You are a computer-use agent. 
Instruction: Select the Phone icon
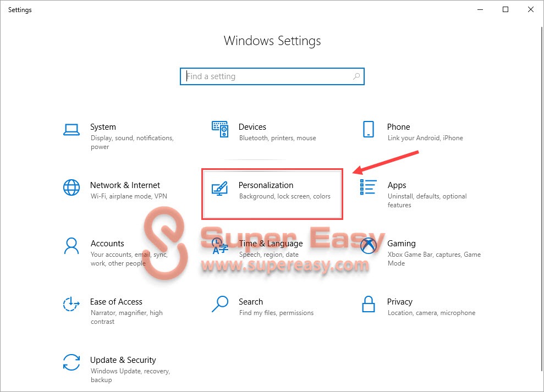369,129
